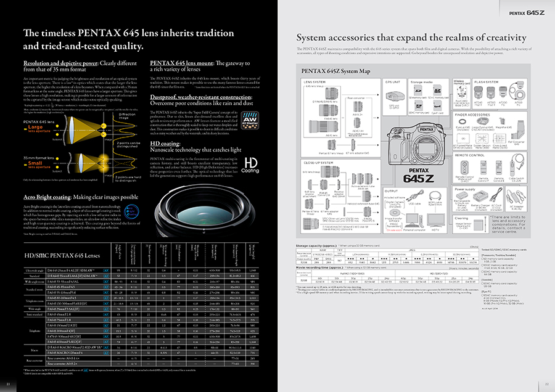Click the USB cable illustration in Output
This screenshot has width=555, height=392.
[415, 195]
